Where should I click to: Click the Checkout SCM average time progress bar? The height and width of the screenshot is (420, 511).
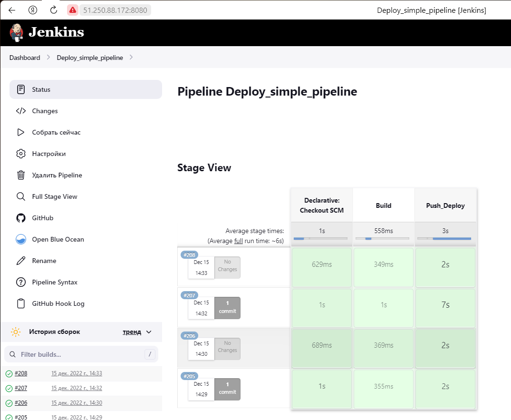[320, 238]
